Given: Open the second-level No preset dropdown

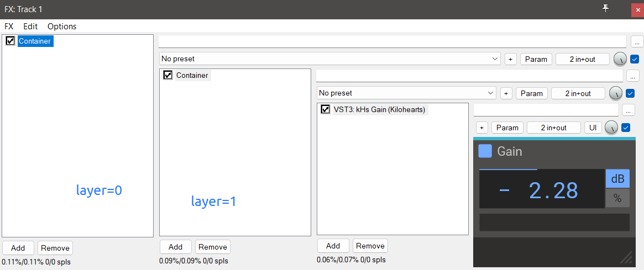Looking at the screenshot, I should coord(407,93).
